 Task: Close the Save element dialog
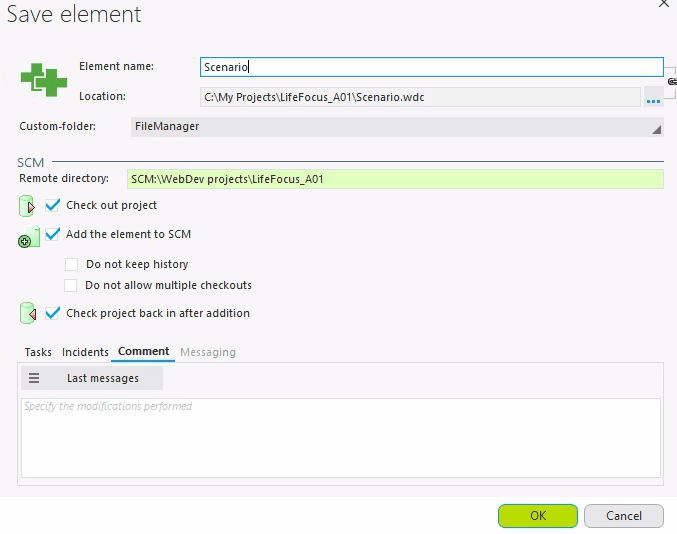(663, 5)
